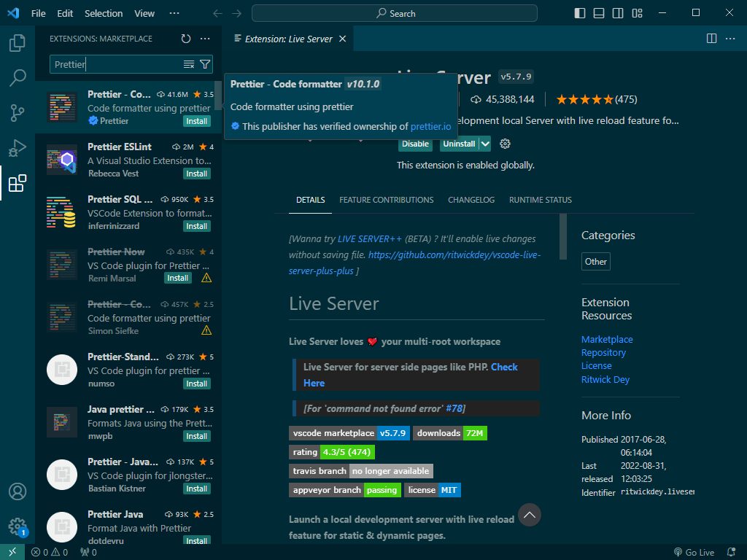Viewport: 747px width, 560px height.
Task: Go forward with the navigation arrow
Action: [x=237, y=13]
